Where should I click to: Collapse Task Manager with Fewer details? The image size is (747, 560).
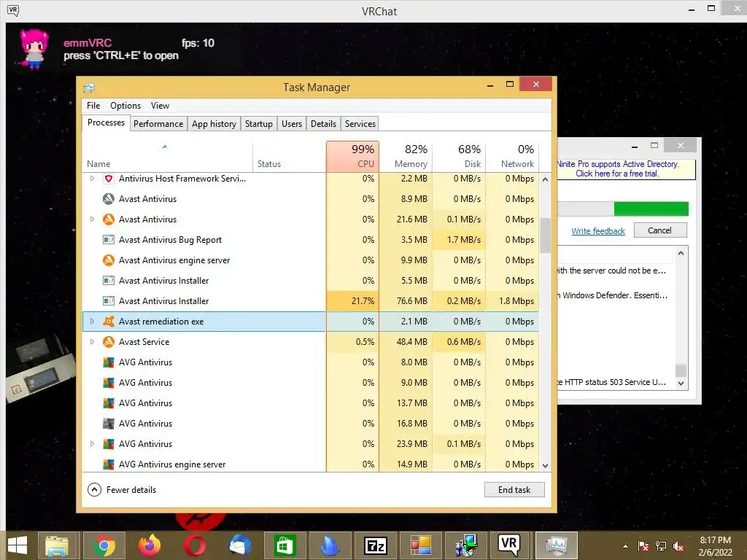[x=122, y=489]
